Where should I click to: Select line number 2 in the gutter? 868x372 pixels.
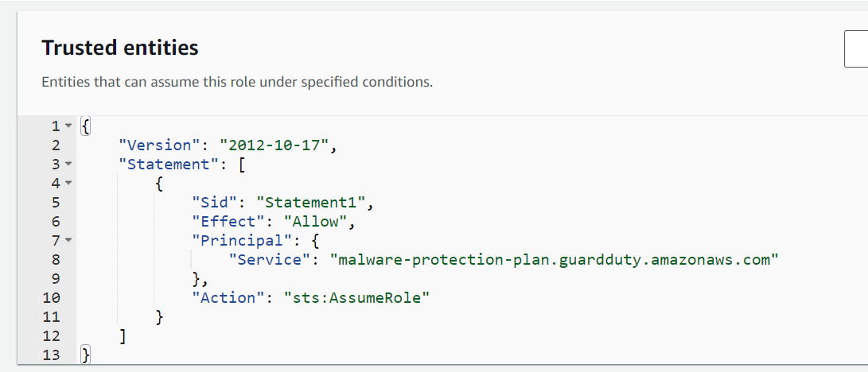[55, 145]
